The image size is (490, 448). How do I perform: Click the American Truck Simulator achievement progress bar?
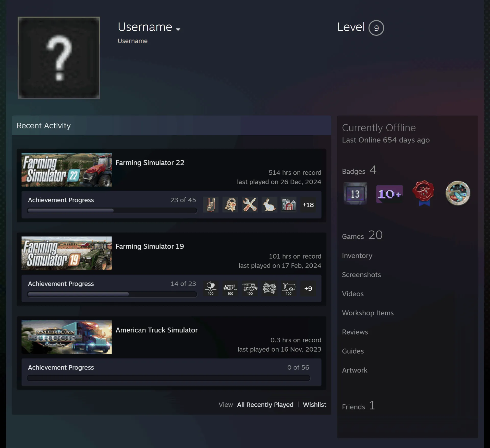point(168,378)
